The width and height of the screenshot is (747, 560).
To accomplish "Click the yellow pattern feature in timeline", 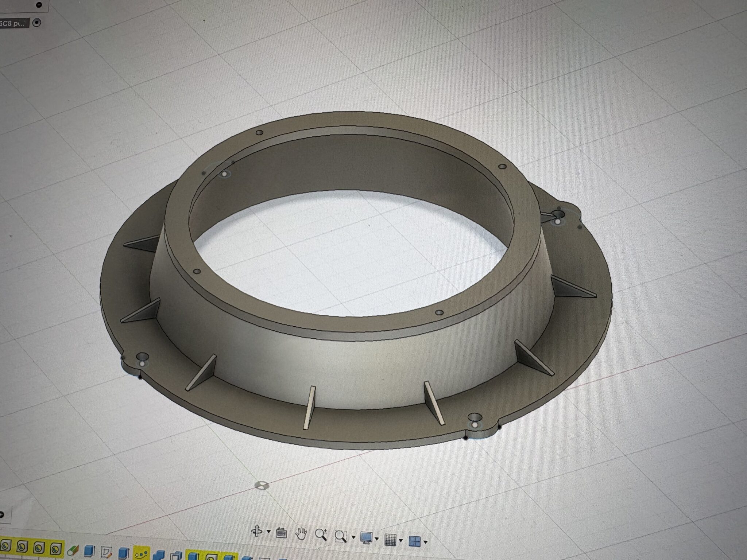I will click(x=141, y=554).
